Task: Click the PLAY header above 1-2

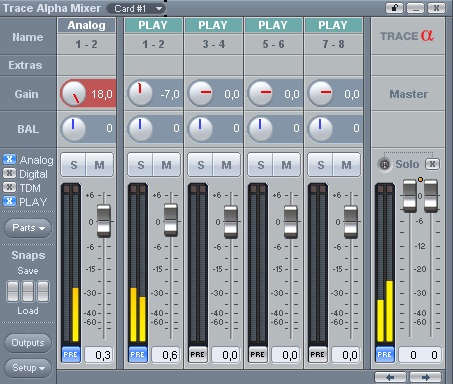Action: pyautogui.click(x=153, y=25)
